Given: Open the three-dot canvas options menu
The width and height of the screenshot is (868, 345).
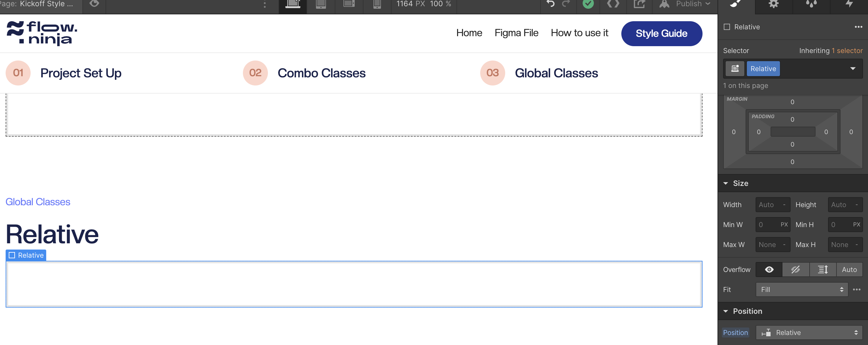Looking at the screenshot, I should point(265,4).
